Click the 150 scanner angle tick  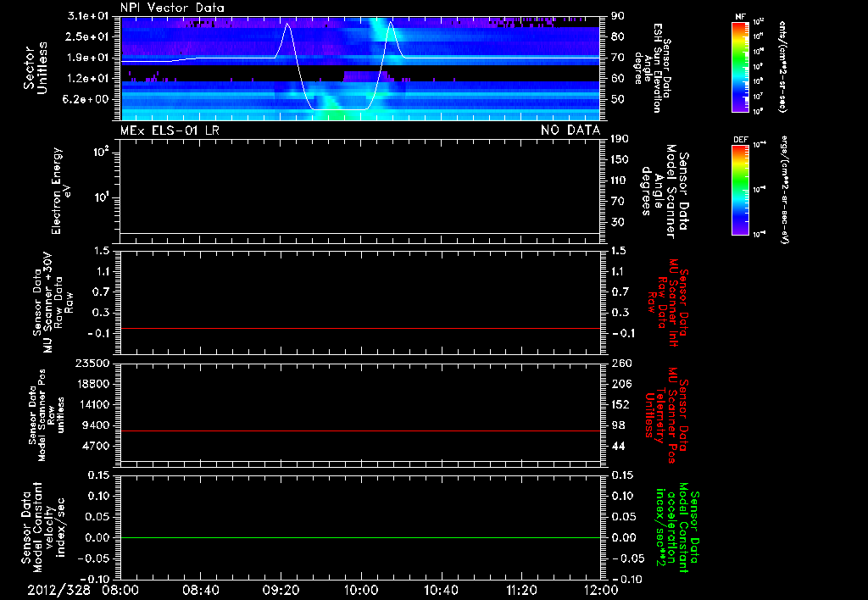pyautogui.click(x=620, y=159)
